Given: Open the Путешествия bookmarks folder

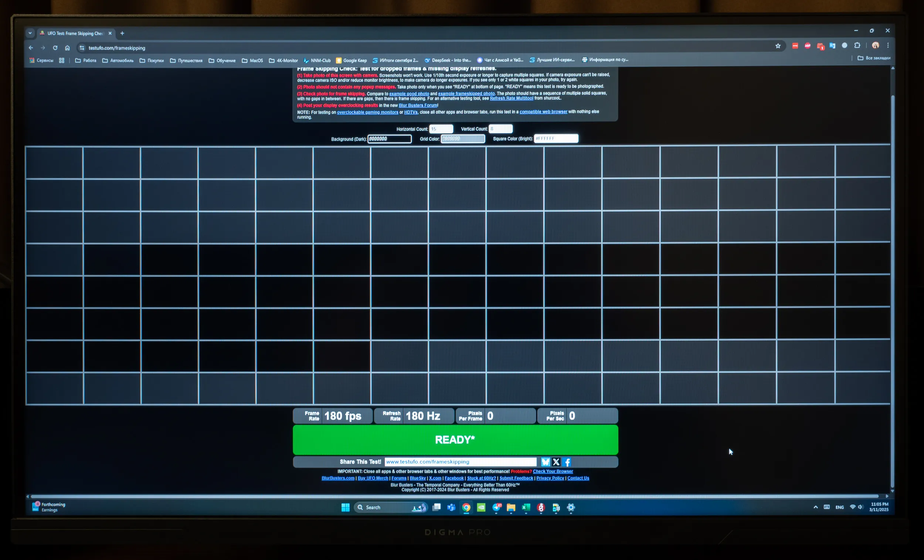Looking at the screenshot, I should pos(186,60).
